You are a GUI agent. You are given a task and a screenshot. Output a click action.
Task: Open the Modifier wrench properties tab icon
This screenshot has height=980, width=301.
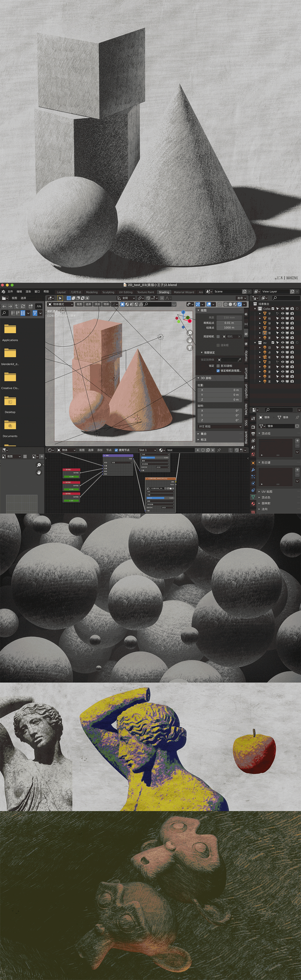click(x=253, y=470)
